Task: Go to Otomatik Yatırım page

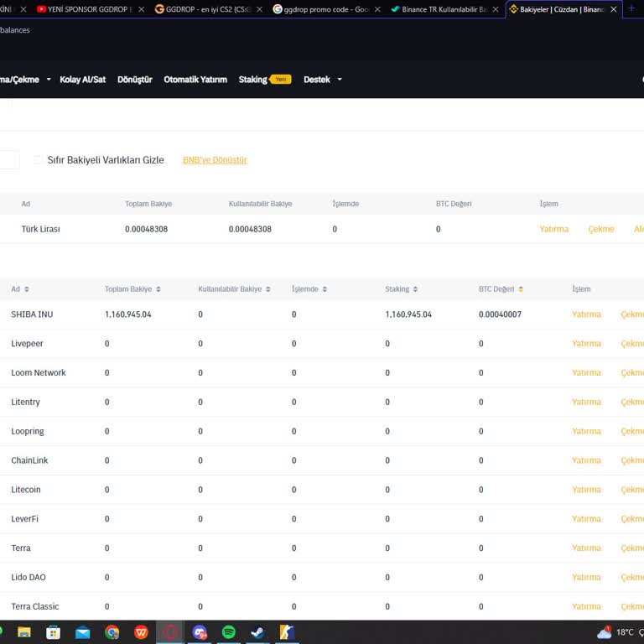Action: click(x=195, y=80)
